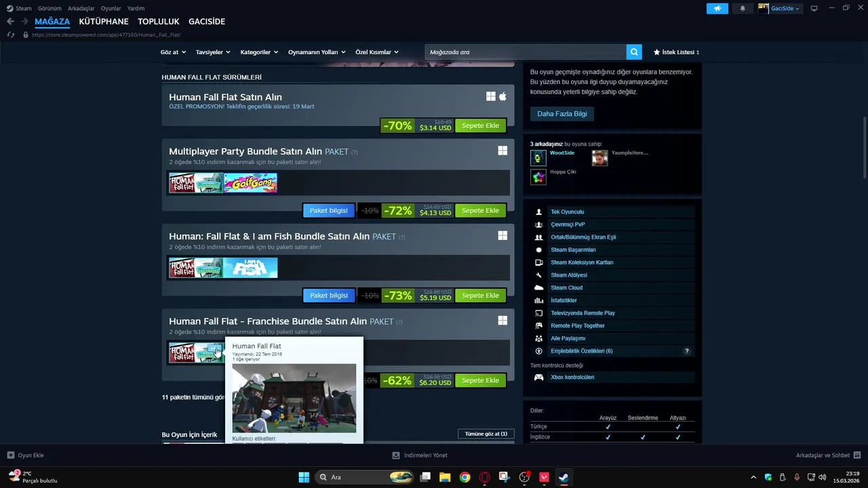Switch to the GACISIDE profile tab
This screenshot has height=488, width=868.
(207, 22)
